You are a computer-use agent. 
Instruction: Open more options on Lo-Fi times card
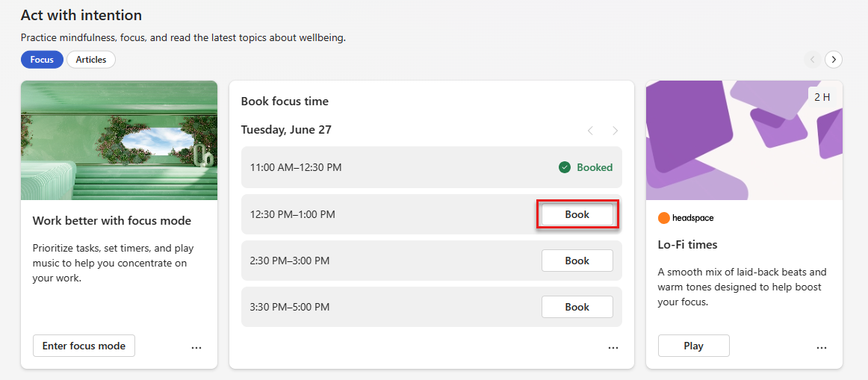click(x=822, y=348)
